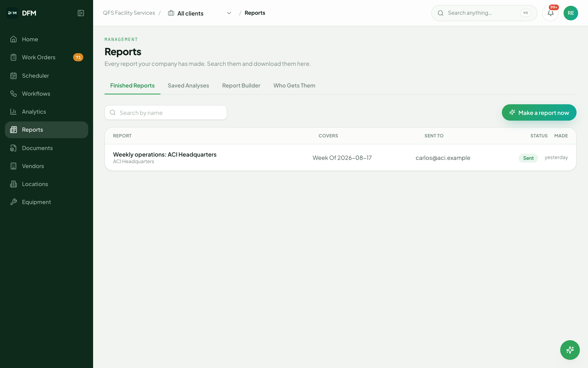Click the magnifier icon in Search by name
The width and height of the screenshot is (588, 368).
coord(113,112)
